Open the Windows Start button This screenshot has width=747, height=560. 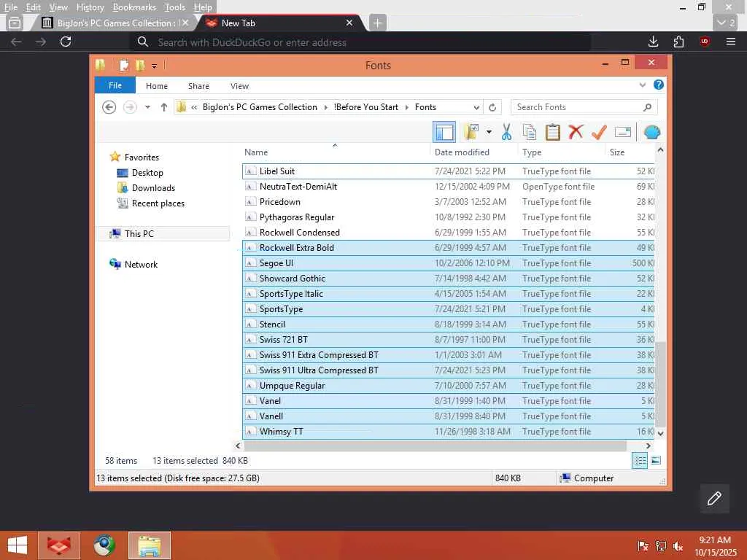[x=18, y=545]
